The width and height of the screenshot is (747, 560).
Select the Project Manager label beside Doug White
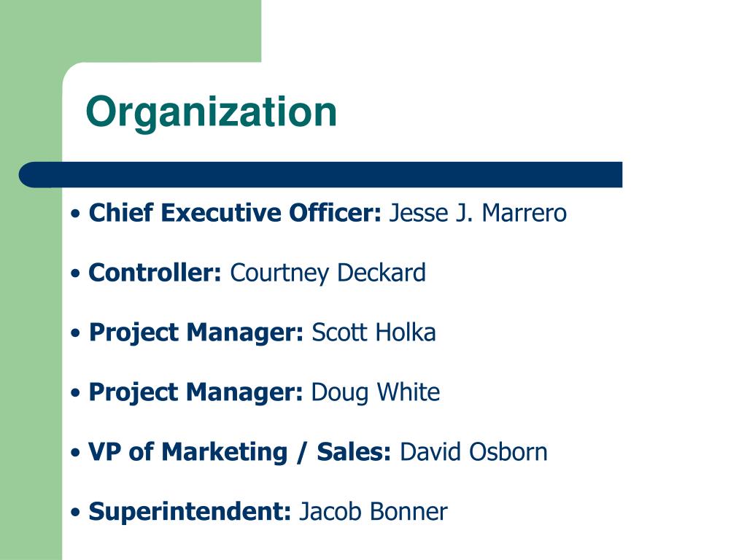(x=196, y=393)
